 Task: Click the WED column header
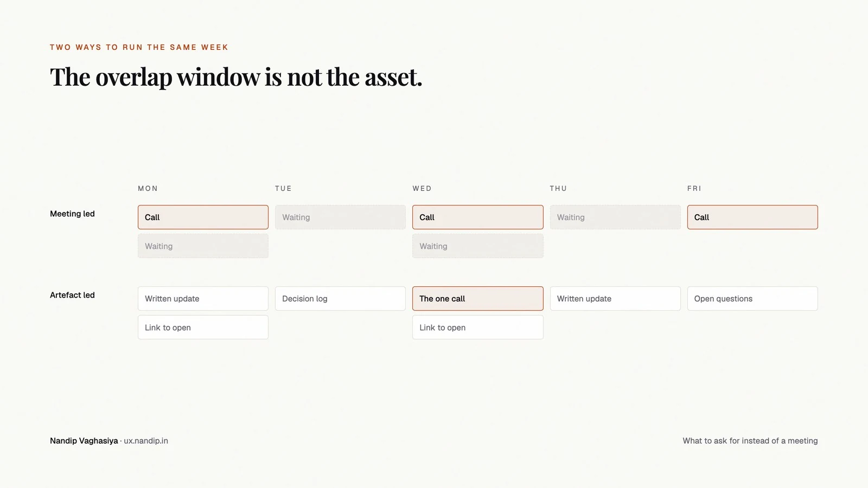(422, 189)
